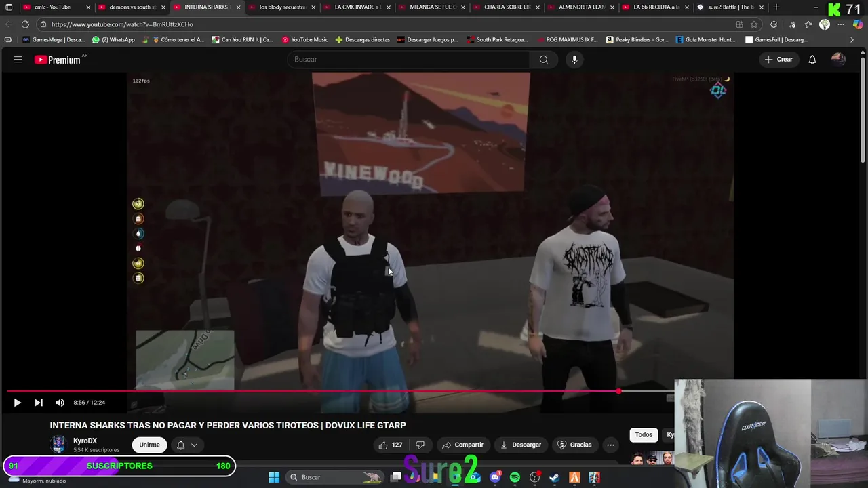This screenshot has height=488, width=868.
Task: Open browser settings and more menu
Action: 841,24
